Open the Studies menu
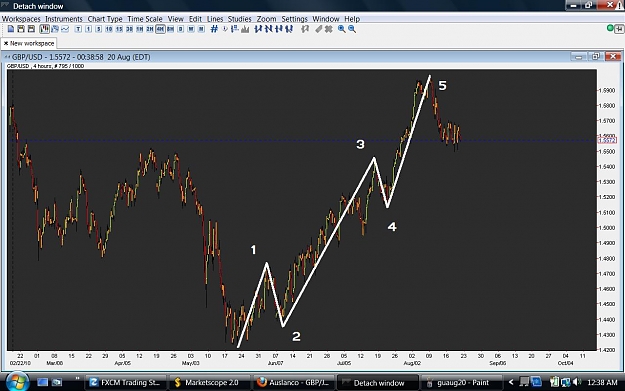Screen dimensions: 625x391 click(240, 19)
